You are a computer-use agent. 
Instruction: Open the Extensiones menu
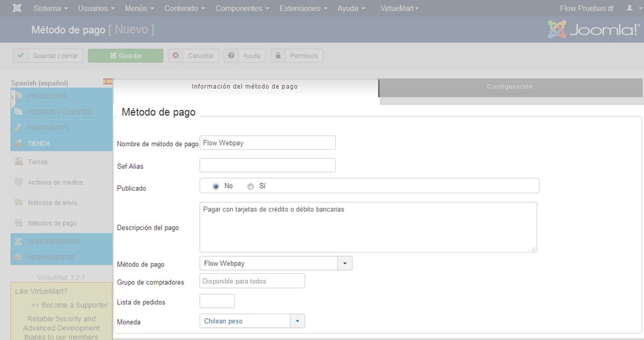point(303,8)
